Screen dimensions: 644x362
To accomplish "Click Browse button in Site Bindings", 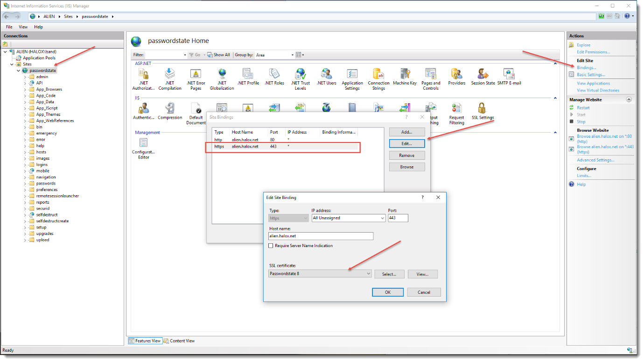I will 407,167.
